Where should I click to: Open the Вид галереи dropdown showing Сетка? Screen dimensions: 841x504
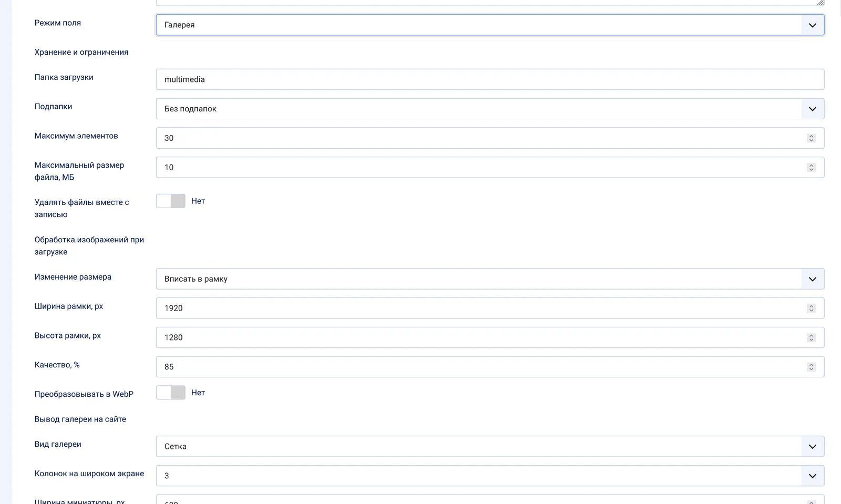click(490, 447)
